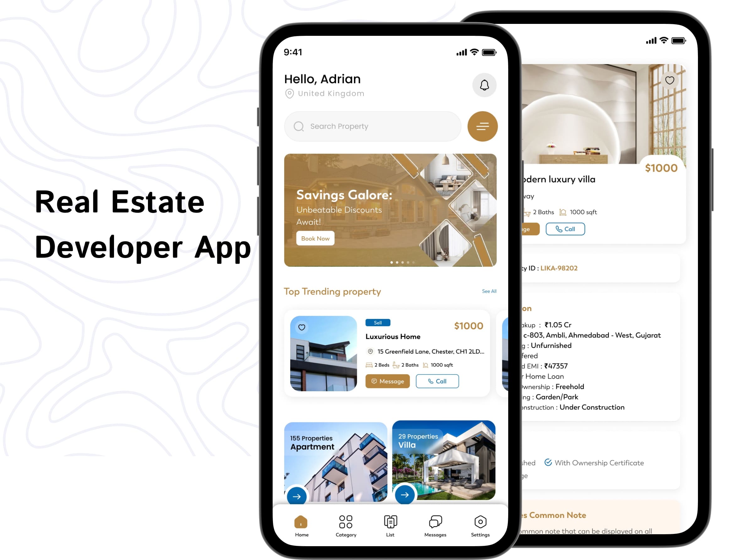Toggle the heart icon on luxury villa card
This screenshot has width=735, height=560.
coord(669,80)
